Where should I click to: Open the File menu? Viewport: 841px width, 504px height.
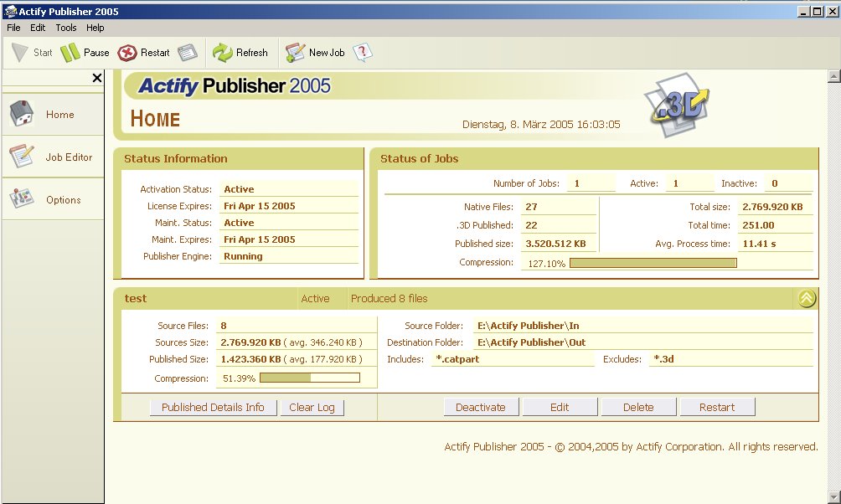pyautogui.click(x=13, y=28)
